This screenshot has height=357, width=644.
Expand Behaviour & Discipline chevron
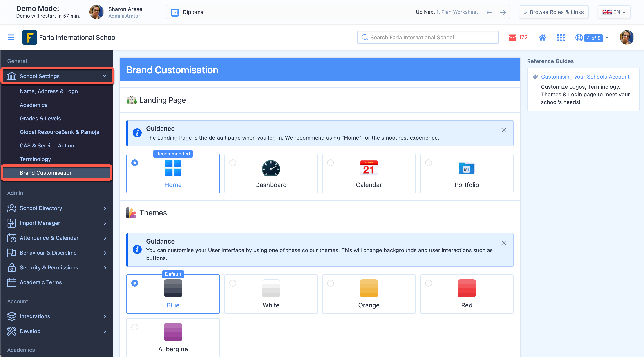pyautogui.click(x=105, y=253)
